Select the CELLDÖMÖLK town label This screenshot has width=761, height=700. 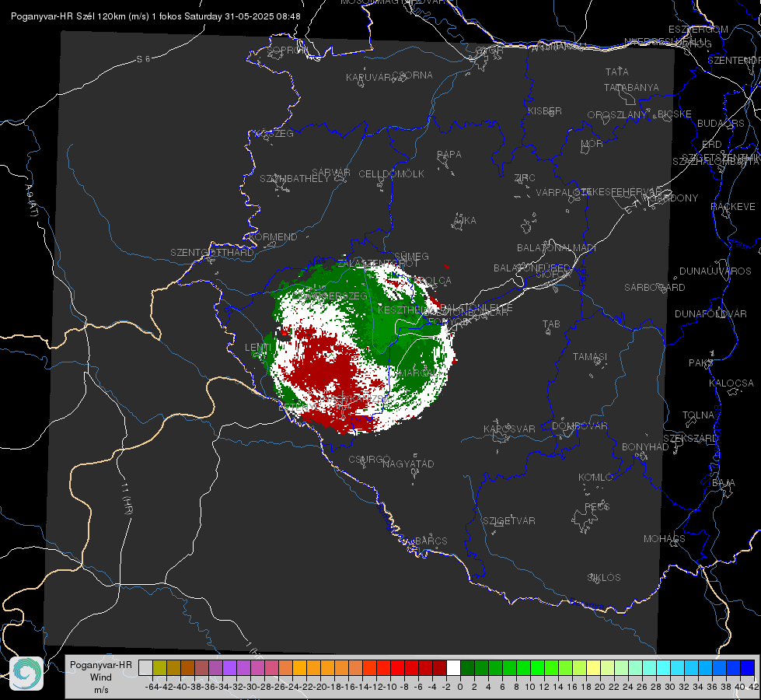coord(391,174)
